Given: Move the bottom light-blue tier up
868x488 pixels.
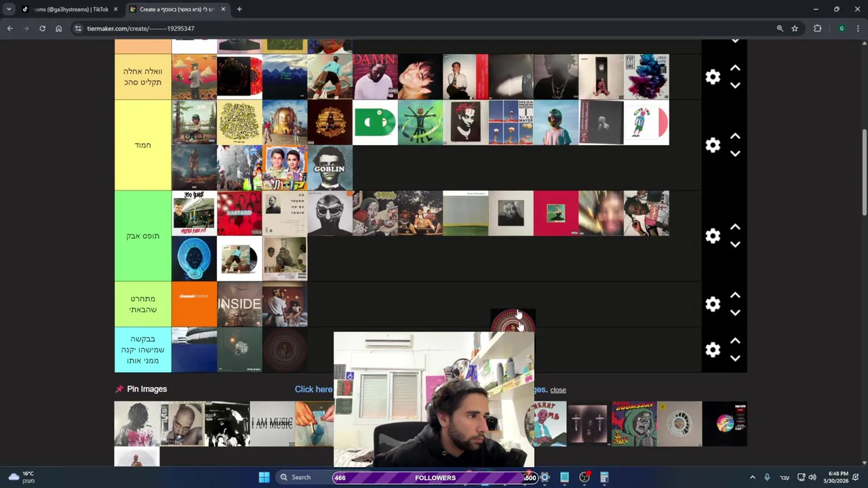Looking at the screenshot, I should (x=735, y=341).
